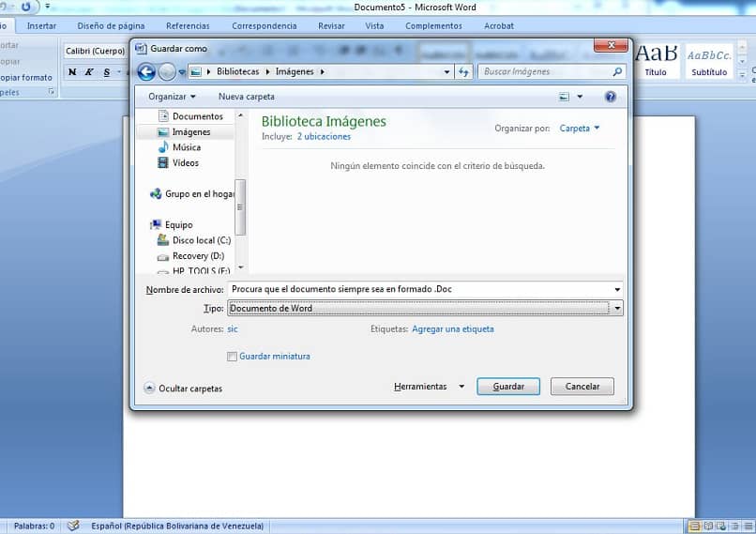Open the Herramientas dropdown
The height and width of the screenshot is (534, 756).
point(429,387)
